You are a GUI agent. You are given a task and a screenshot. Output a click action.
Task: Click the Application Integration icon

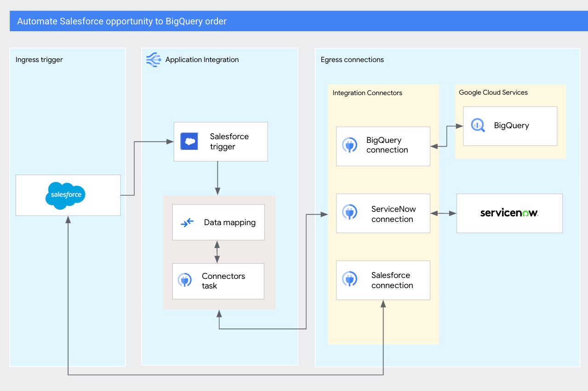point(153,59)
